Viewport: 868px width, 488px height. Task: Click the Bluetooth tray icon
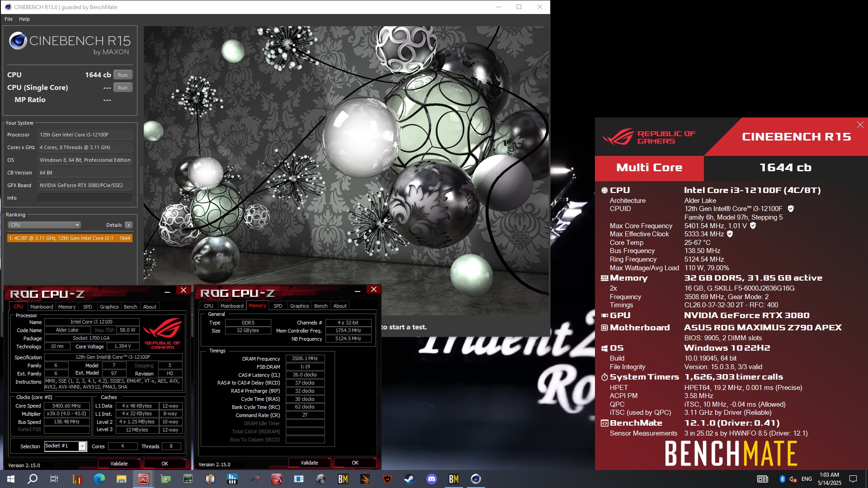click(782, 479)
